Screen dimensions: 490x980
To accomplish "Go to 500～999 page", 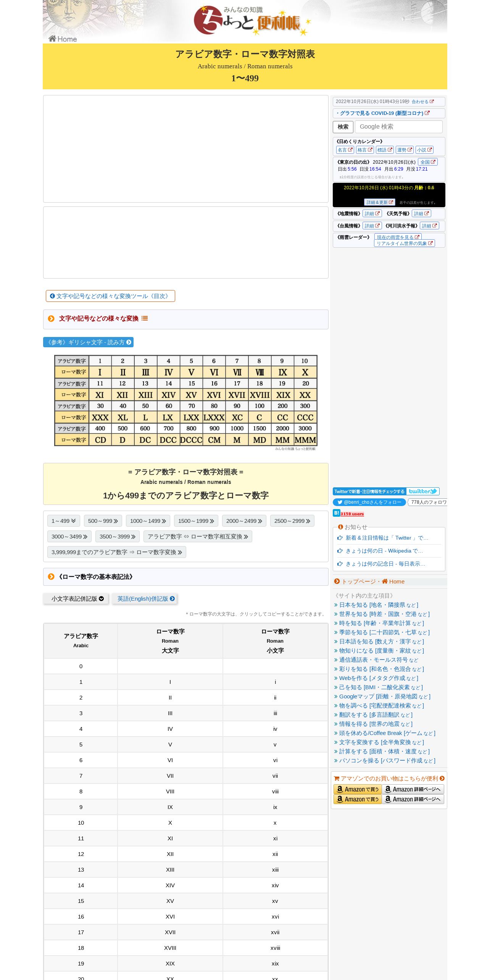I will click(x=103, y=521).
